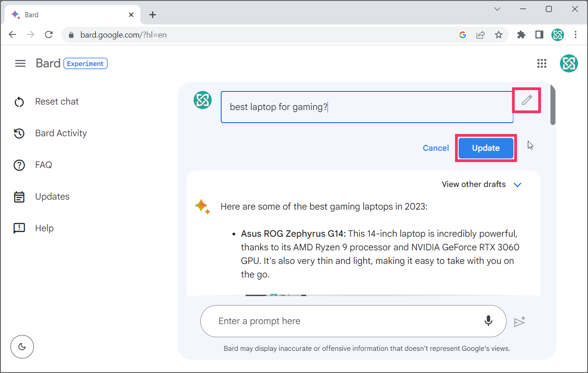The image size is (588, 373).
Task: Click the Bard logo text
Action: point(48,63)
